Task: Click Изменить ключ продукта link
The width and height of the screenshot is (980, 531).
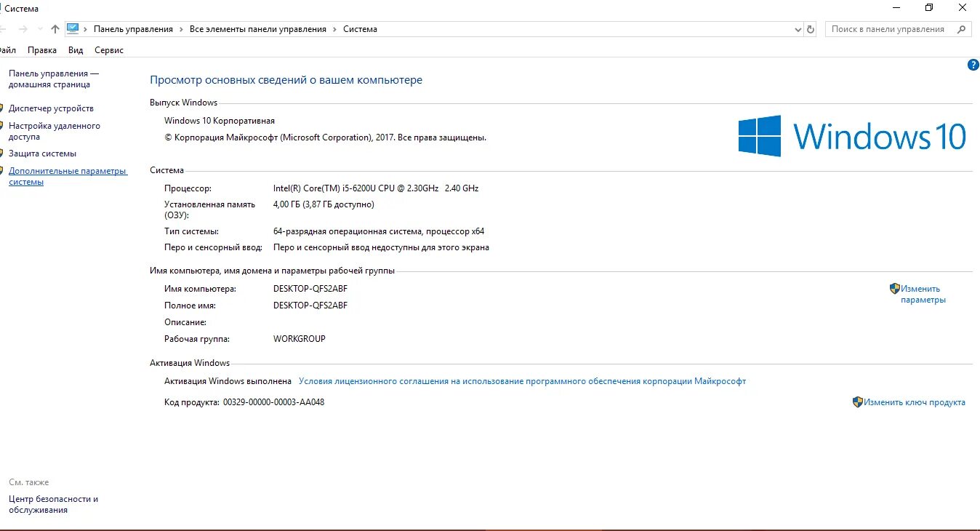Action: (x=915, y=402)
